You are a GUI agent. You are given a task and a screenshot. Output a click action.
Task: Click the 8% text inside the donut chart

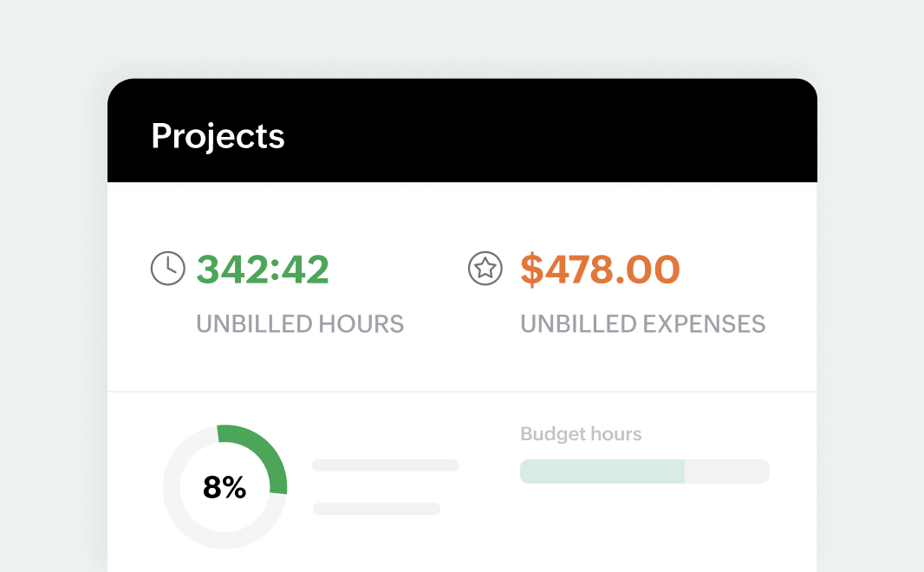tap(224, 487)
